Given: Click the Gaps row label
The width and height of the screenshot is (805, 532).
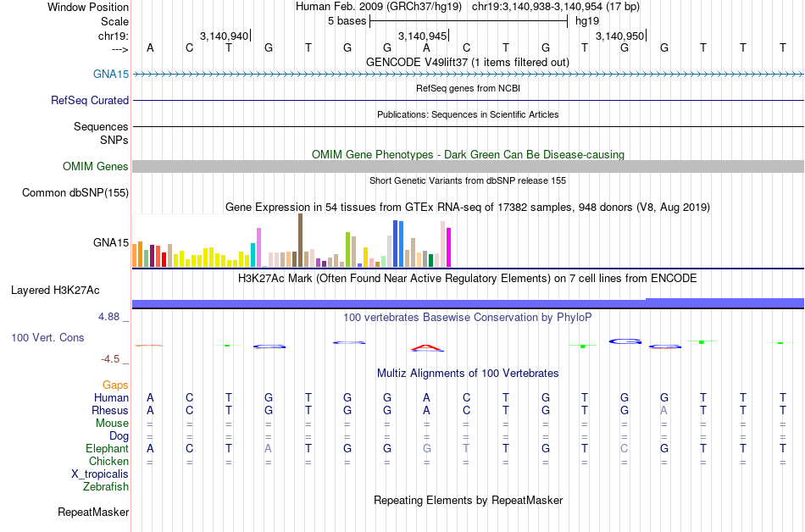Looking at the screenshot, I should [115, 385].
